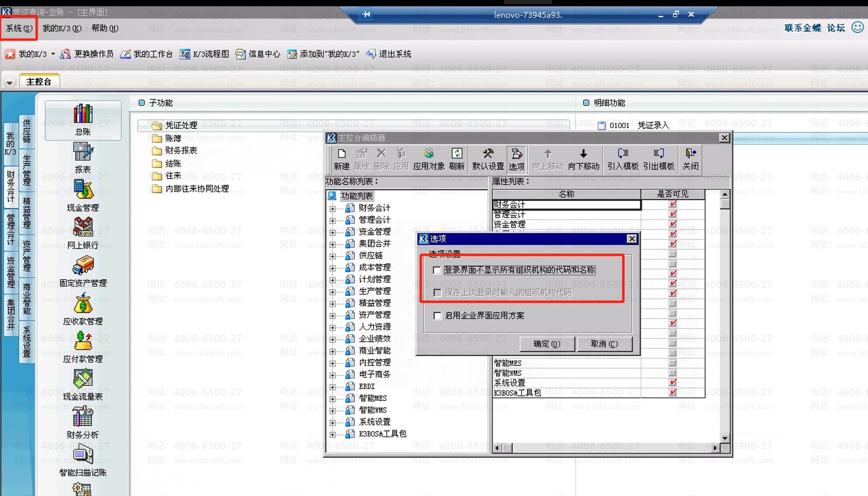Screen dimensions: 868x496
Task: Open 我的工作台 from the toolbar
Action: pos(146,54)
